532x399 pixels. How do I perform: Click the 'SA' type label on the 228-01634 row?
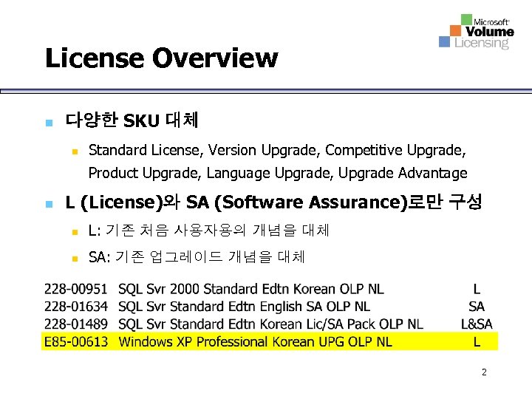point(477,307)
